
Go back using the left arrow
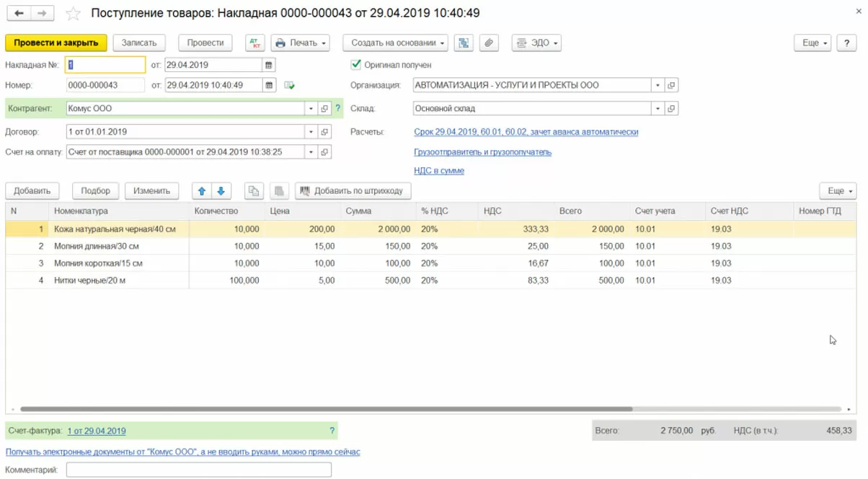tap(19, 14)
